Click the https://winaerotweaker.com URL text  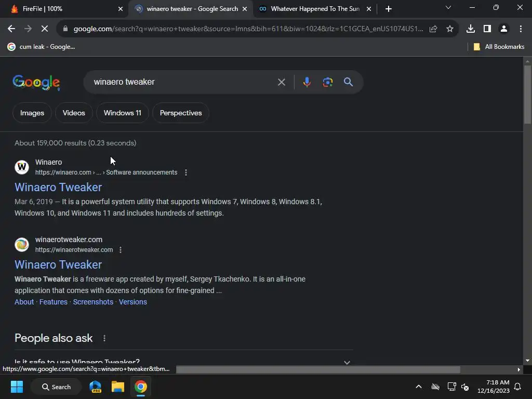tap(74, 250)
